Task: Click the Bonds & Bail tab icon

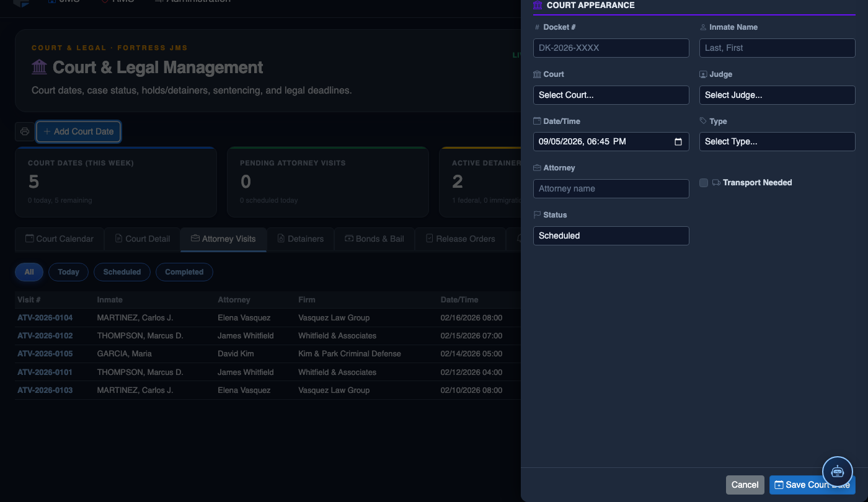Action: click(x=349, y=239)
